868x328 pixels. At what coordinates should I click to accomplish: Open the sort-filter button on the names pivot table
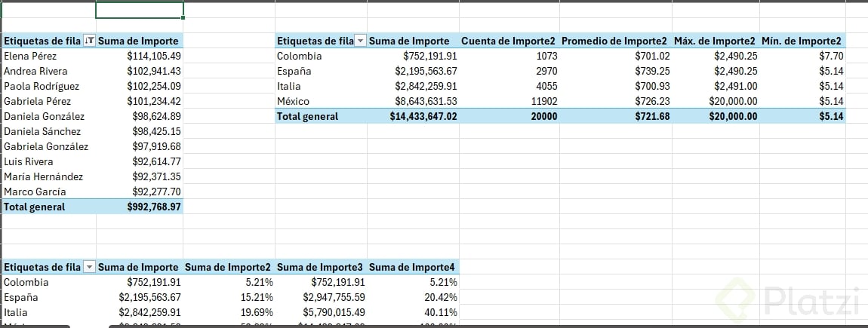pos(90,41)
